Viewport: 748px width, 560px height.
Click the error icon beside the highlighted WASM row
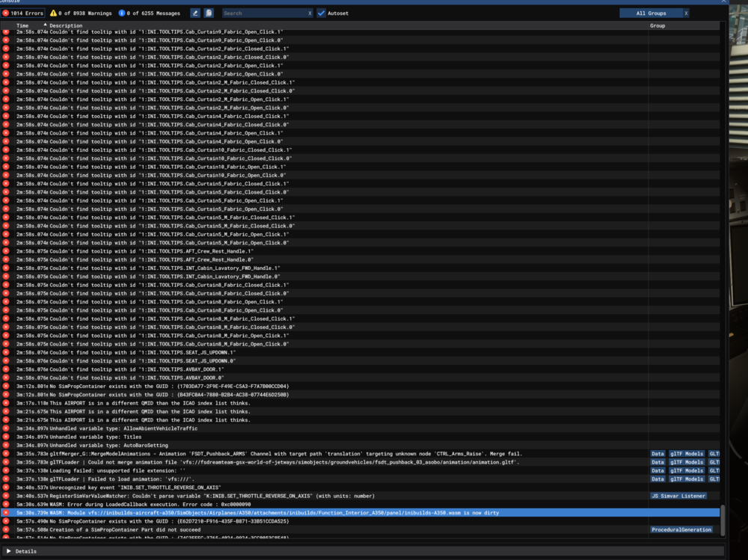pos(5,513)
